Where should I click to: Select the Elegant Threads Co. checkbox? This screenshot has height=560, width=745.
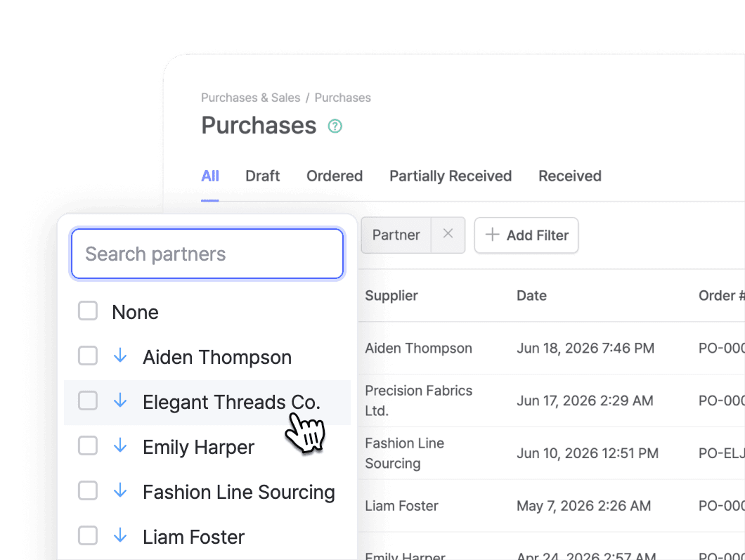click(x=88, y=401)
